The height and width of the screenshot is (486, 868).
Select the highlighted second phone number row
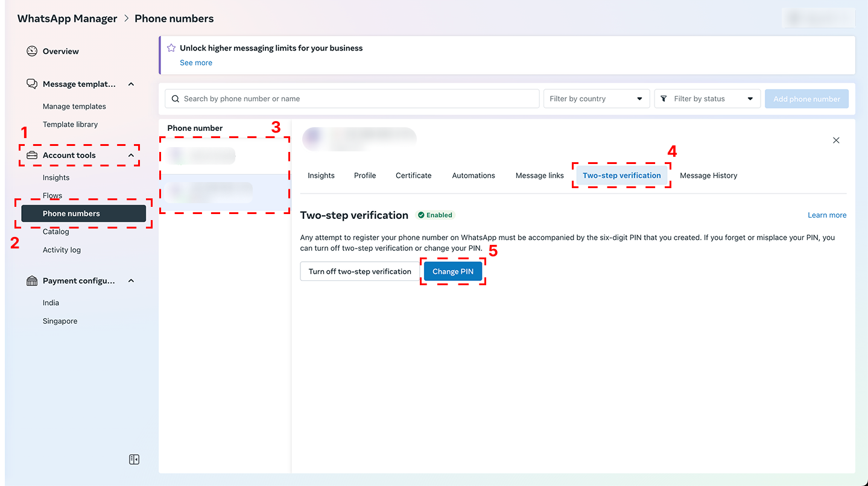tap(224, 192)
